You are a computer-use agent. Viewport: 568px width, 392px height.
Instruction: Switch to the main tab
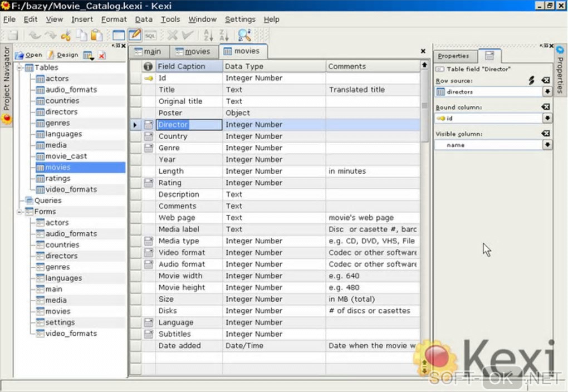pos(148,51)
